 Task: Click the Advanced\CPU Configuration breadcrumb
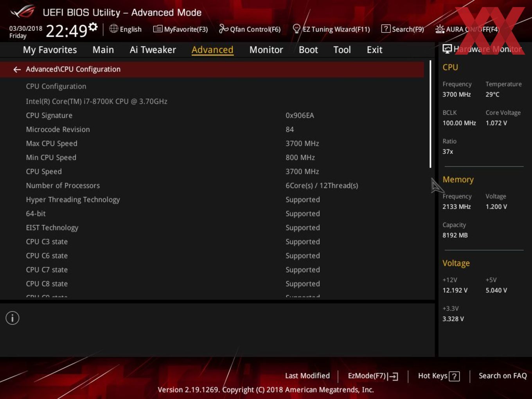(x=73, y=69)
